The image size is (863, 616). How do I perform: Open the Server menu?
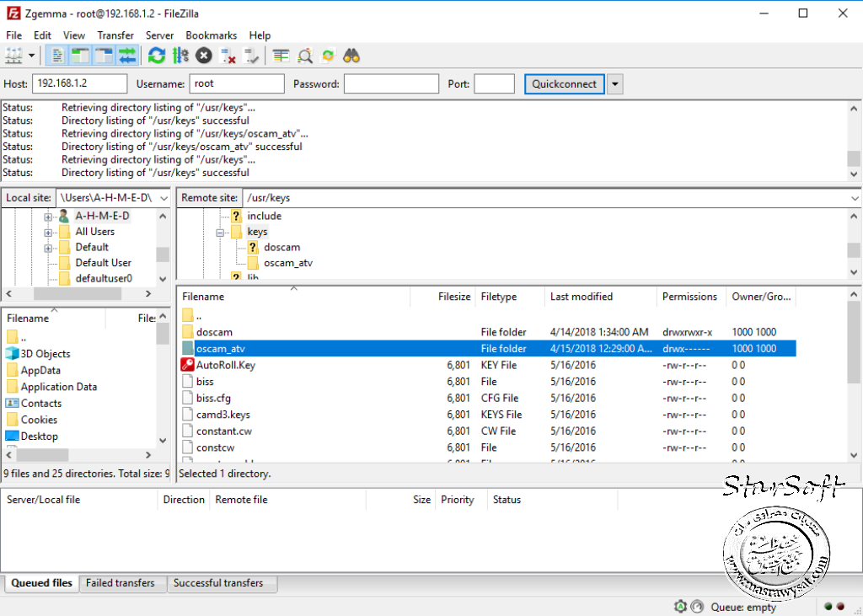coord(159,35)
